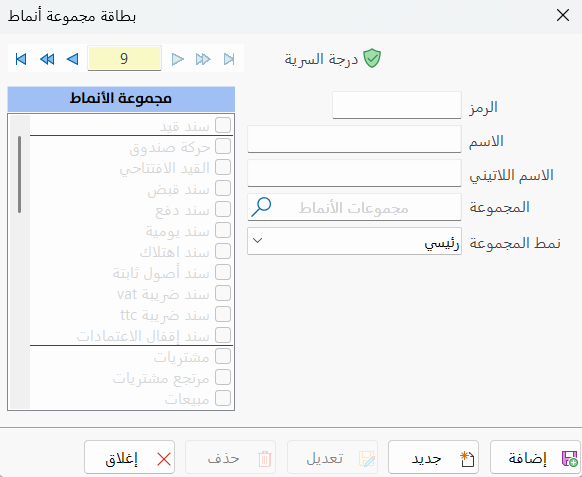Jump back several records with double-left arrow
This screenshot has width=582, height=477.
(x=47, y=59)
